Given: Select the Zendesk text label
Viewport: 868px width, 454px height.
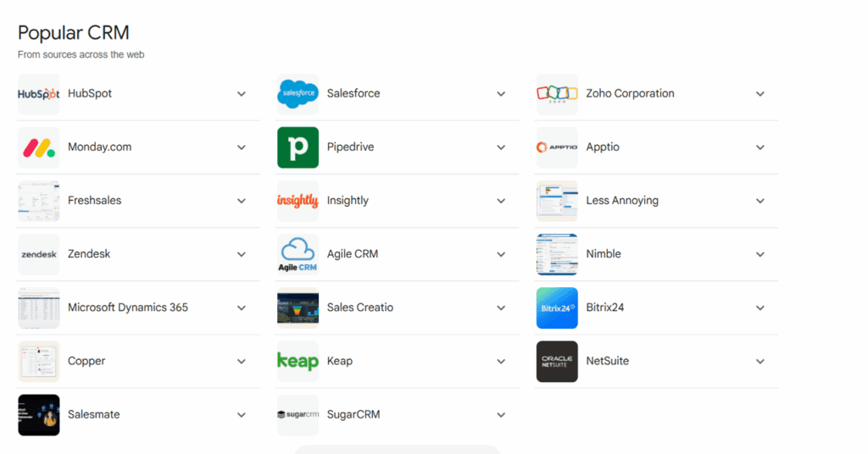Looking at the screenshot, I should (x=88, y=254).
